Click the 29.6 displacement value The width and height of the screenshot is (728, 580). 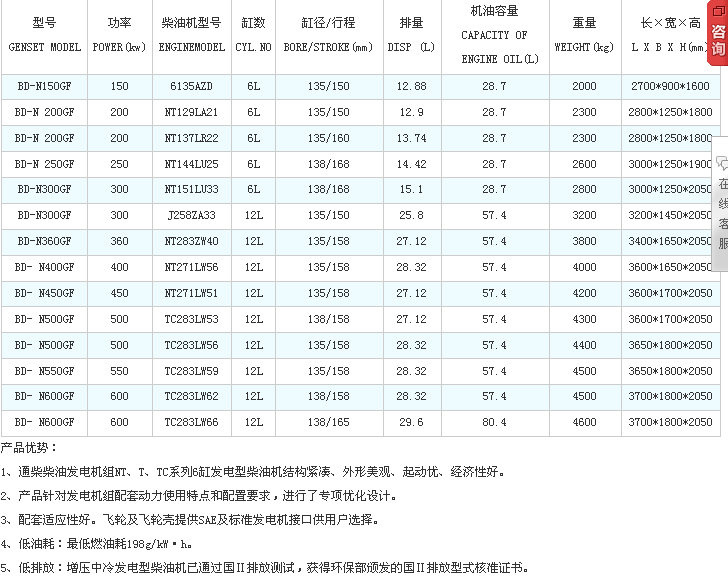point(411,423)
